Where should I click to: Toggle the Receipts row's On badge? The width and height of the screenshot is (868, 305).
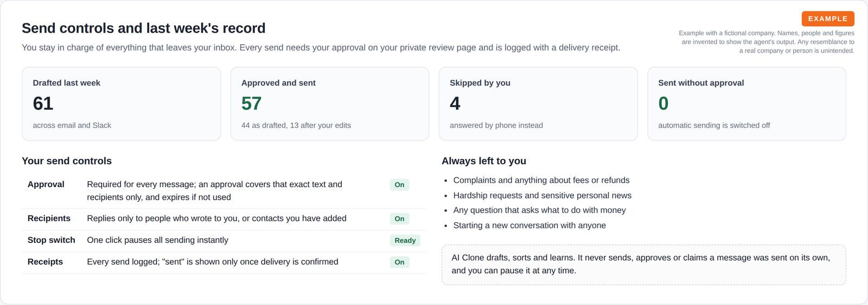coord(399,262)
